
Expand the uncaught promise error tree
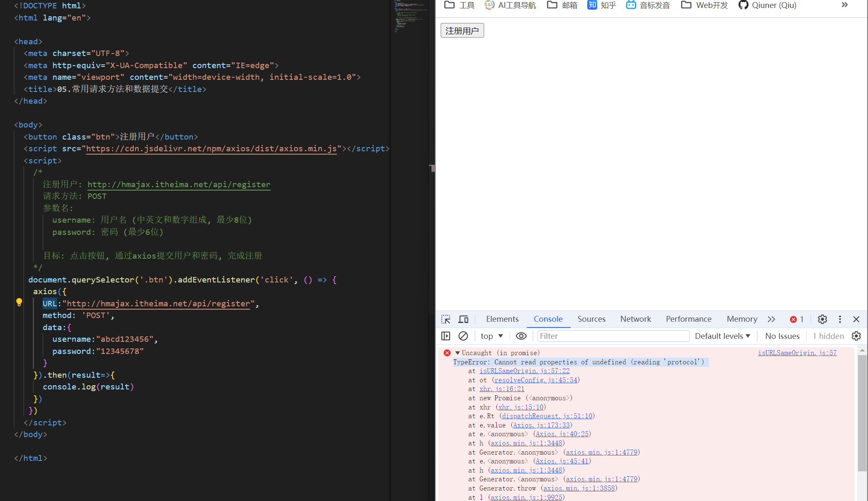click(459, 353)
